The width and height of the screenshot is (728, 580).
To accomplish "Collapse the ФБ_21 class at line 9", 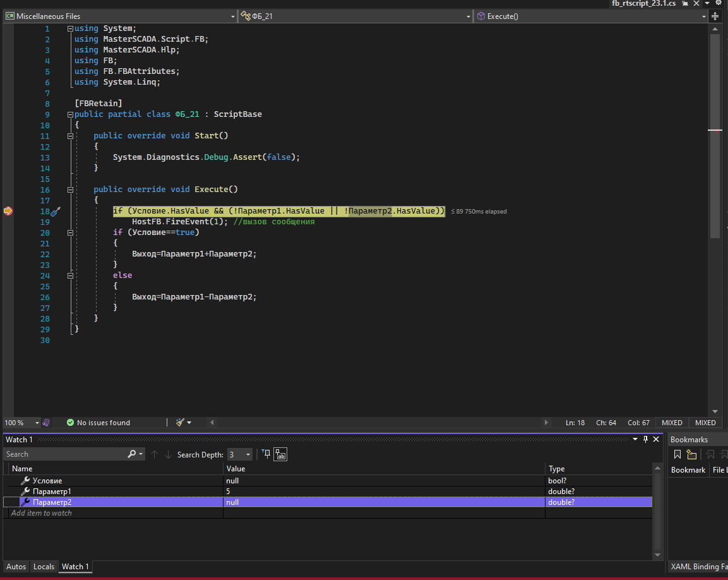I will point(70,114).
